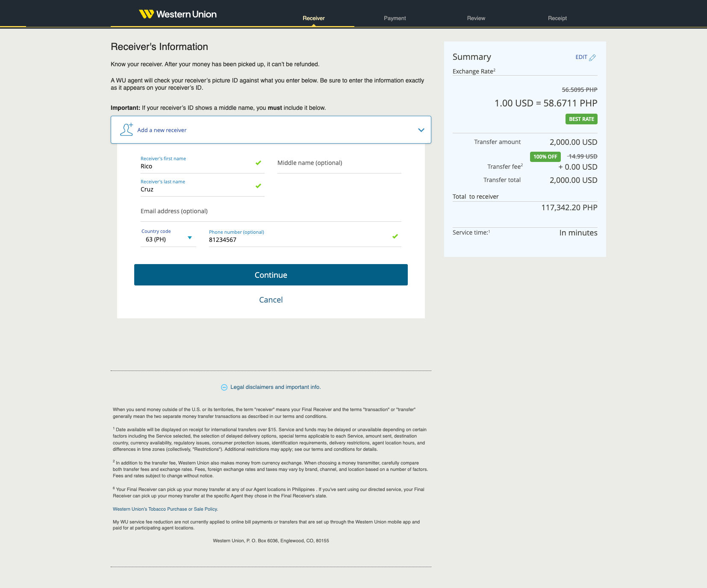
Task: Go to the Payment step tab
Action: coord(395,18)
